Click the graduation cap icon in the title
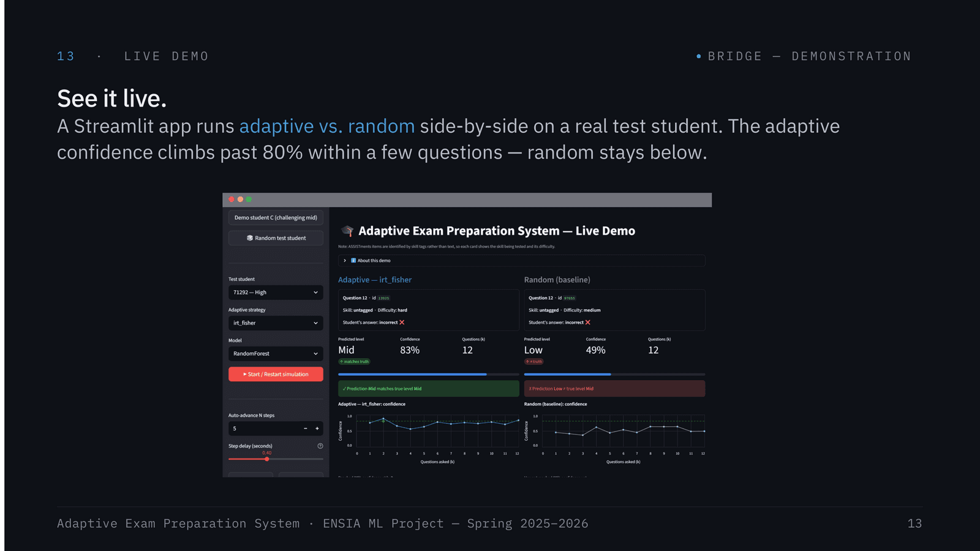The height and width of the screenshot is (551, 980). [348, 231]
